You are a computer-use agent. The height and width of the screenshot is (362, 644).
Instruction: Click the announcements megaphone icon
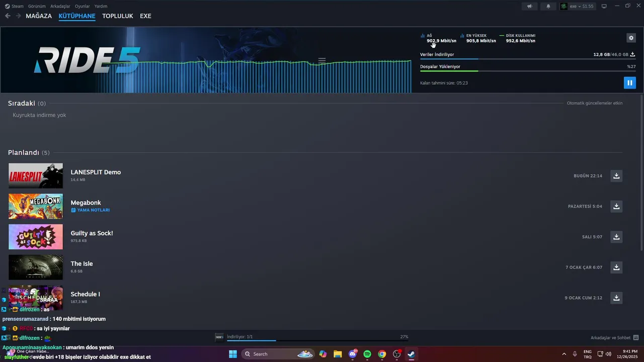tap(529, 6)
